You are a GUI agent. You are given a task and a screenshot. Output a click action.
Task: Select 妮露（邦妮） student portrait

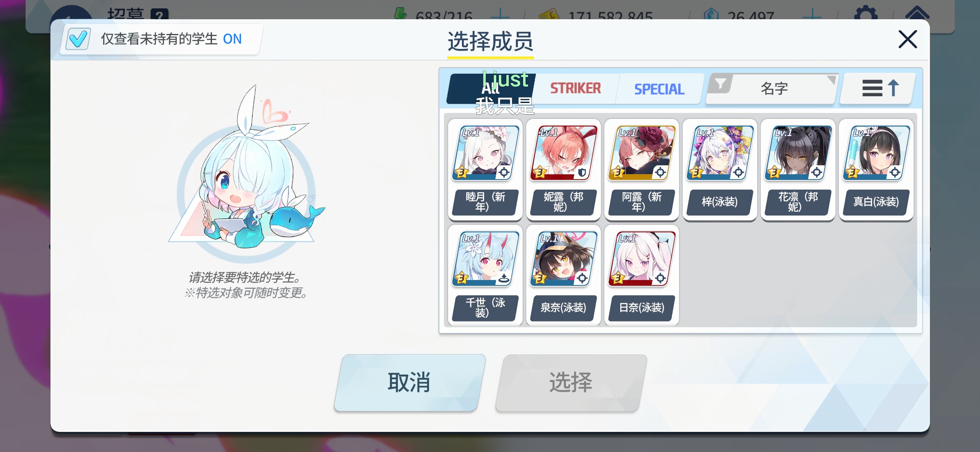click(x=564, y=153)
